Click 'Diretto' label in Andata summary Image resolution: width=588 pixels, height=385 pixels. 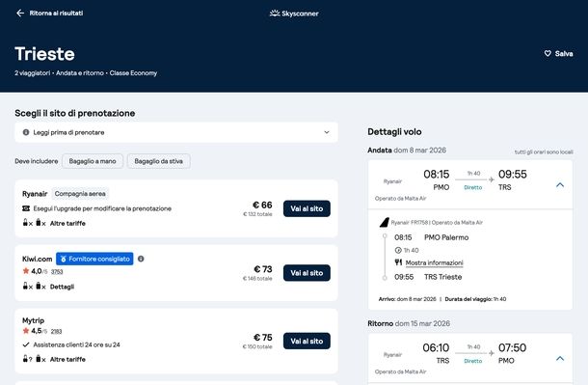point(473,187)
